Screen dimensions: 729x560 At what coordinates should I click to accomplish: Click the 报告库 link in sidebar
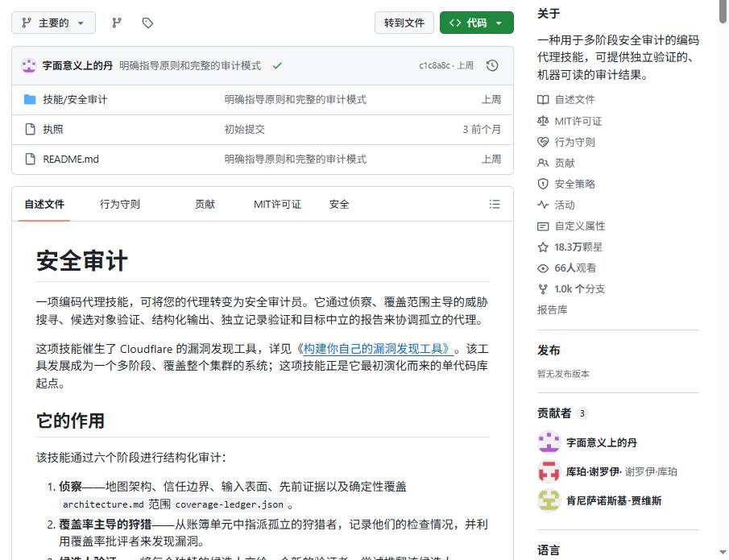coord(553,309)
